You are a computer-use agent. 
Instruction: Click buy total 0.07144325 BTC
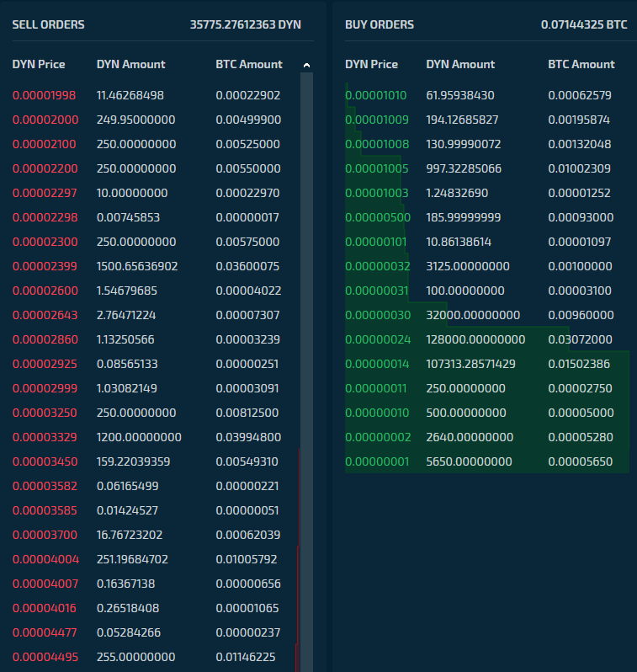tap(584, 24)
